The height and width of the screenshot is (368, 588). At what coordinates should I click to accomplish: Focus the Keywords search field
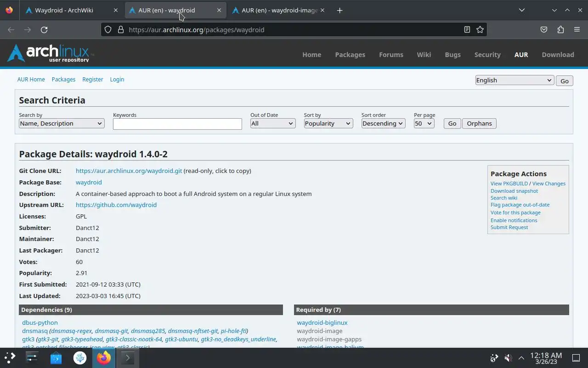(x=177, y=124)
